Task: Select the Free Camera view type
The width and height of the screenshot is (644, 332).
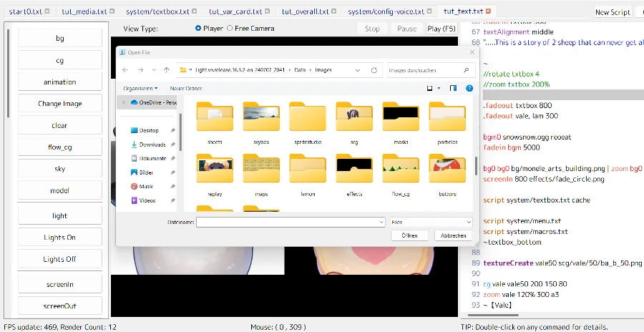Action: coord(230,29)
